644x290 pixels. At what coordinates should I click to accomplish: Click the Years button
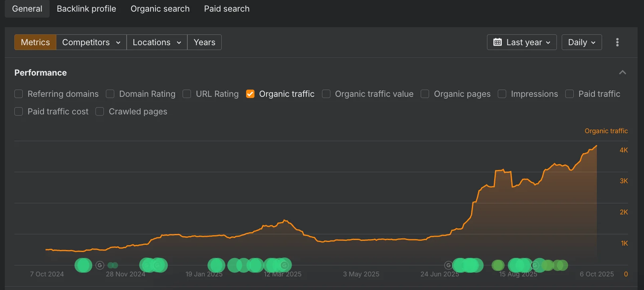coord(204,42)
